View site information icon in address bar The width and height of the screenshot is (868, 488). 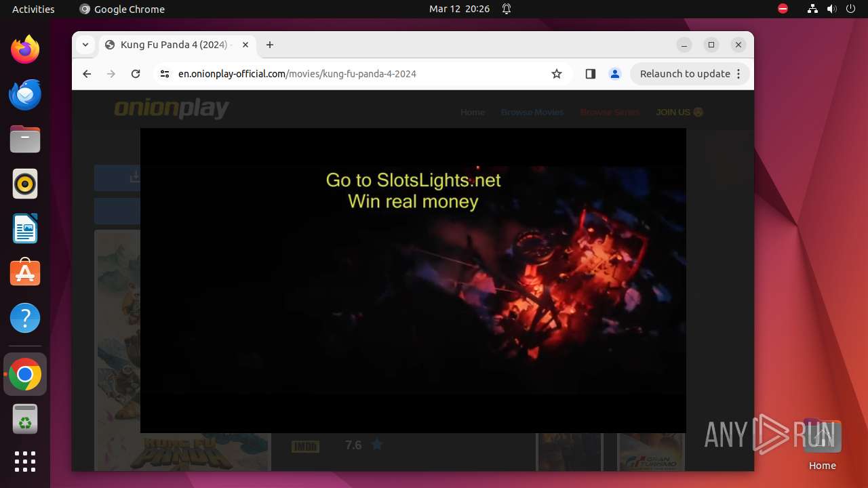point(164,74)
